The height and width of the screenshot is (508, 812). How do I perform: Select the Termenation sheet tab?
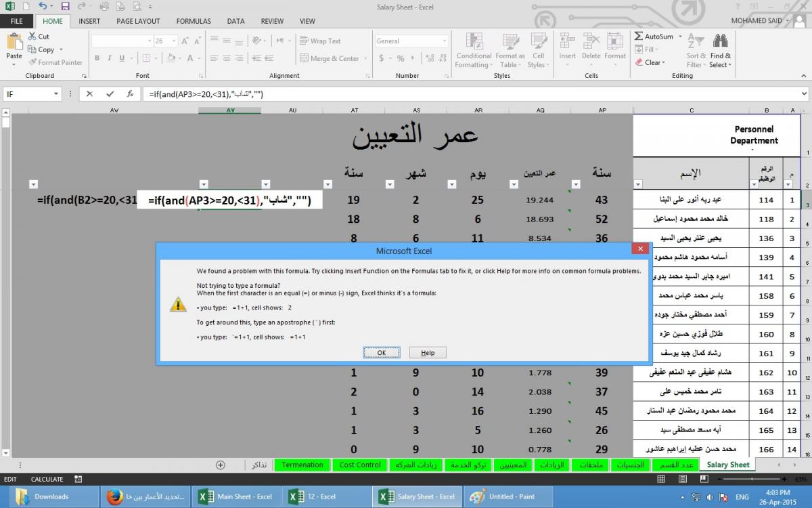point(302,465)
